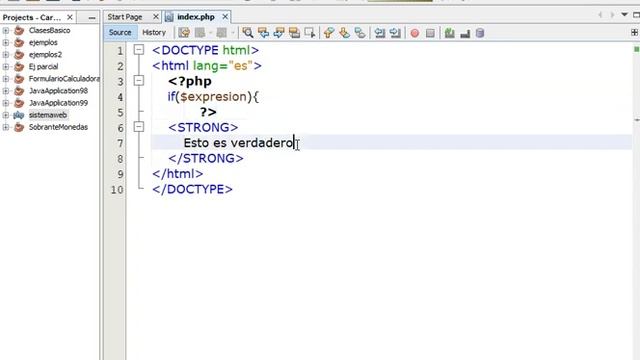This screenshot has height=360, width=640.
Task: Select the index.php editor tab
Action: pyautogui.click(x=196, y=17)
